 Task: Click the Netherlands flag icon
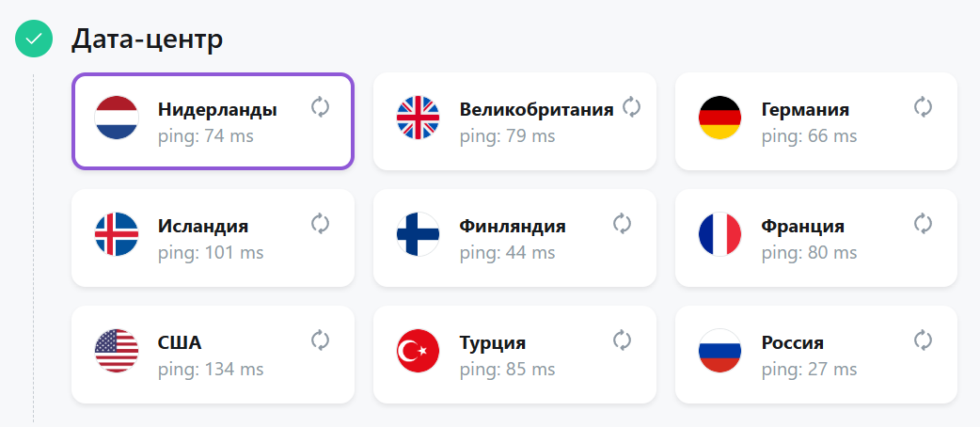pos(117,118)
